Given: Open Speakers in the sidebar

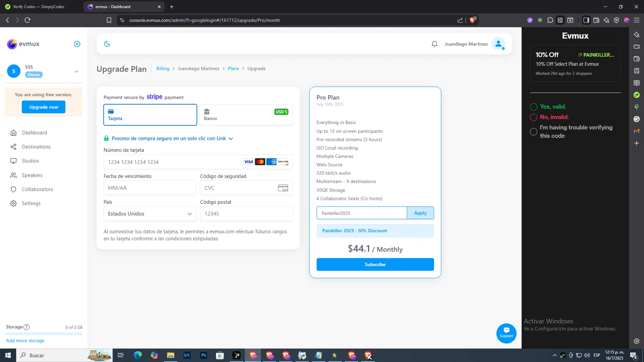Looking at the screenshot, I should tap(32, 175).
